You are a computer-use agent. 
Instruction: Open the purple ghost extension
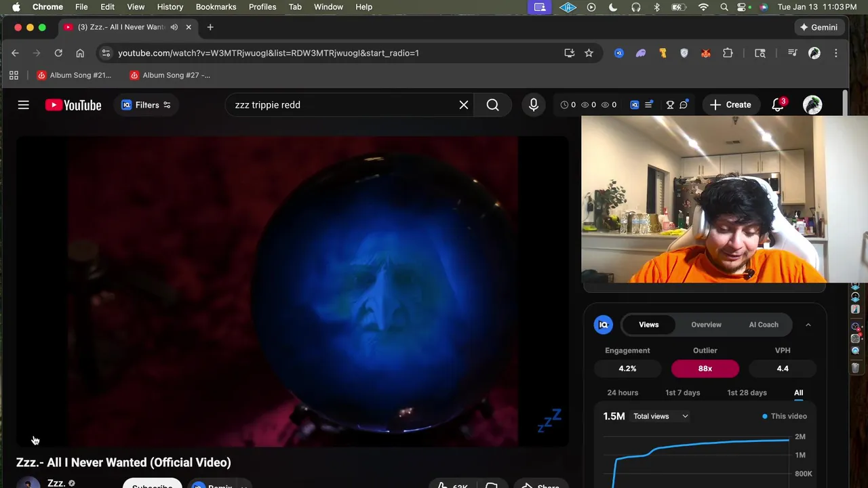coord(641,53)
